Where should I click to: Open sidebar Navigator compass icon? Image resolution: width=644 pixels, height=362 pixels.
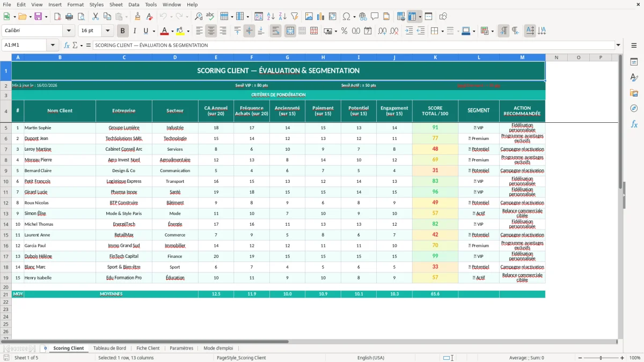(x=634, y=108)
